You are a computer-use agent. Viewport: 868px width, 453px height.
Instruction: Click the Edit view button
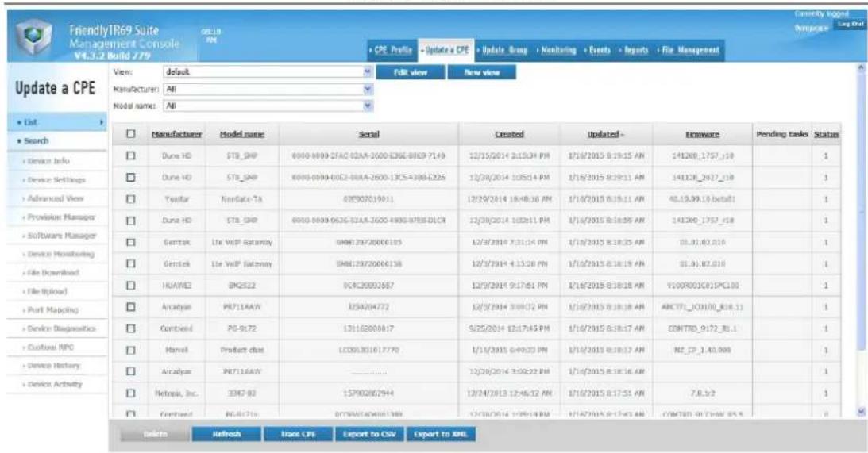tap(411, 72)
